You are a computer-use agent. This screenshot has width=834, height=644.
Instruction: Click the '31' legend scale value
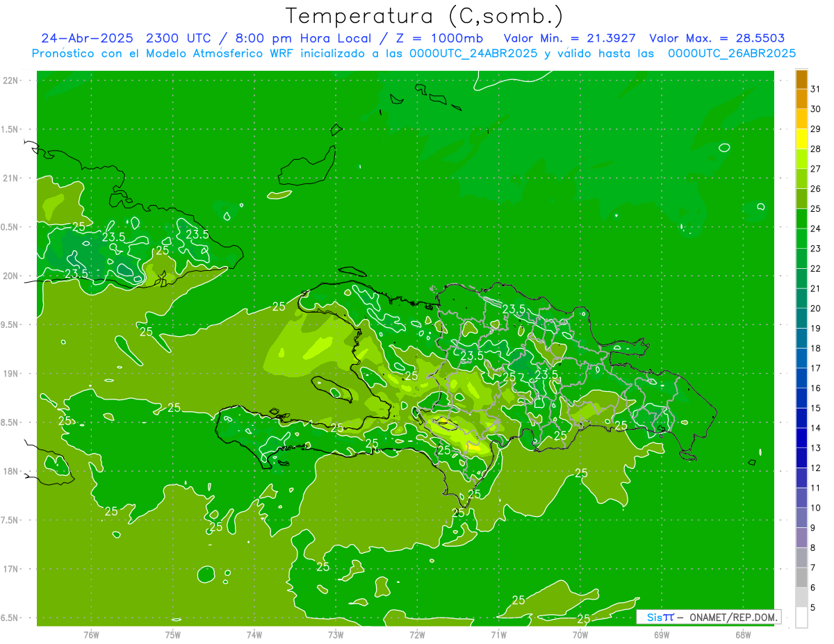coord(815,88)
